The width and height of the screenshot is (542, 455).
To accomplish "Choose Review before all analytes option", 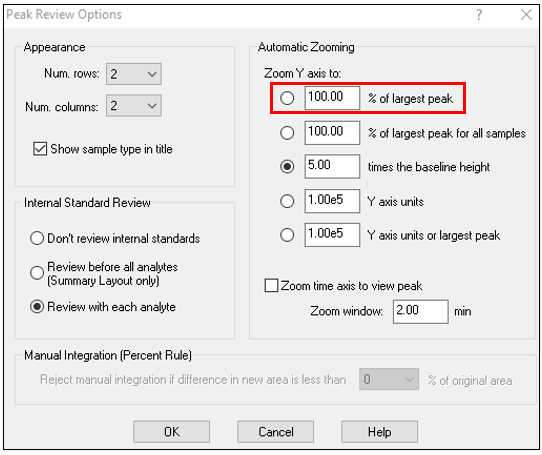I will (x=37, y=273).
